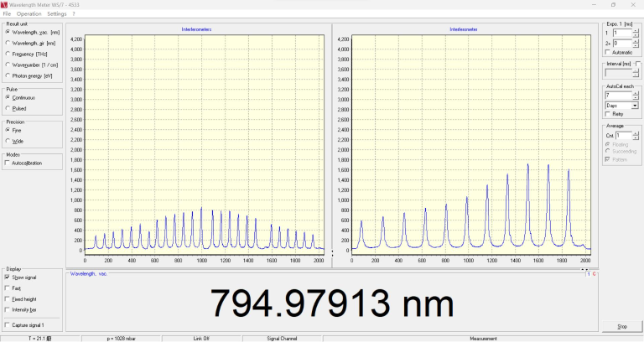Decrease exposure 1 value with down arrow
This screenshot has width=644, height=342.
636,35
